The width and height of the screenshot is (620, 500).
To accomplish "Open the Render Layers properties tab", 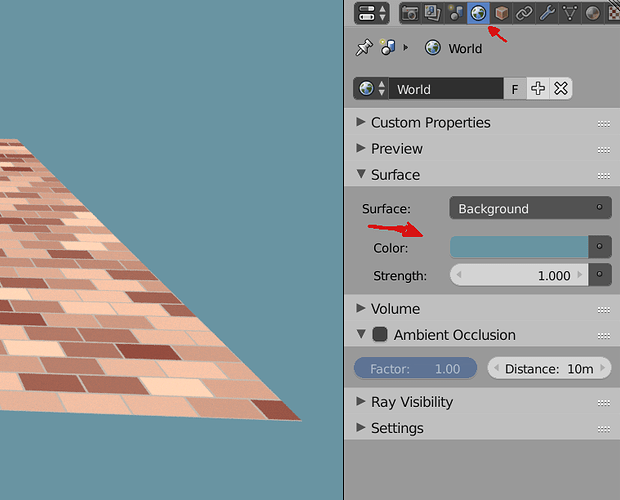I will click(433, 13).
